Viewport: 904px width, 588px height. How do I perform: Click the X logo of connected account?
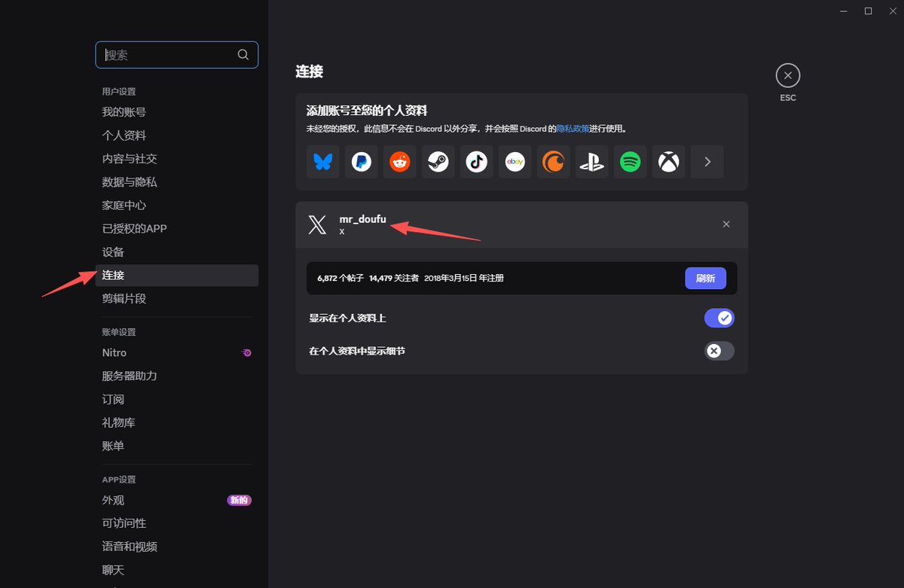[x=318, y=224]
